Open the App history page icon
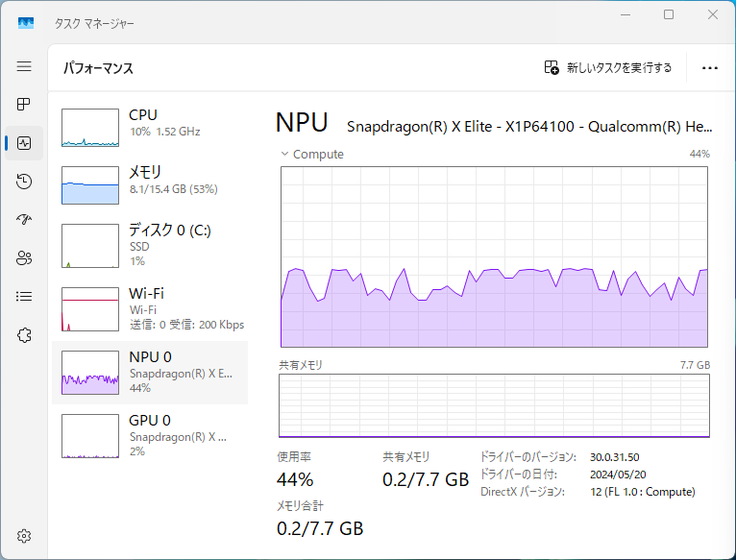The image size is (736, 560). click(x=24, y=182)
